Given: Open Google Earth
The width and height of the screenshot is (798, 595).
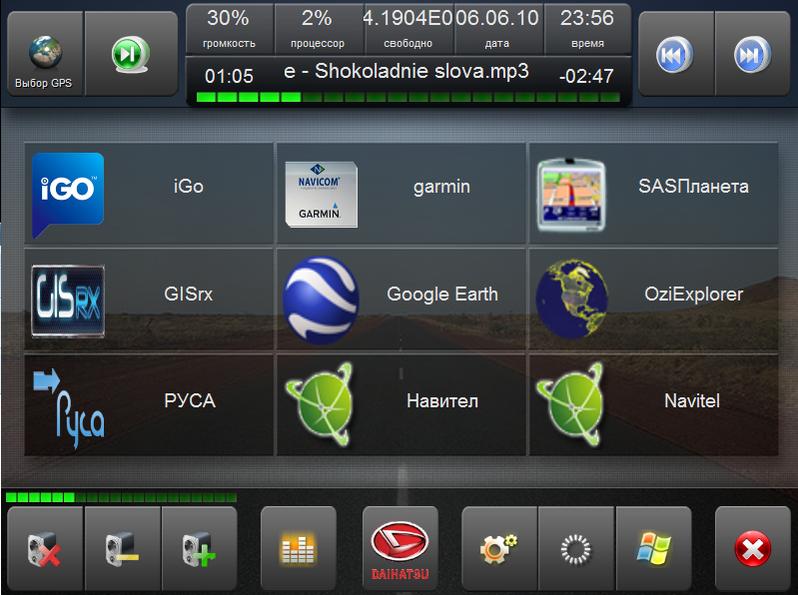Looking at the screenshot, I should [x=400, y=299].
